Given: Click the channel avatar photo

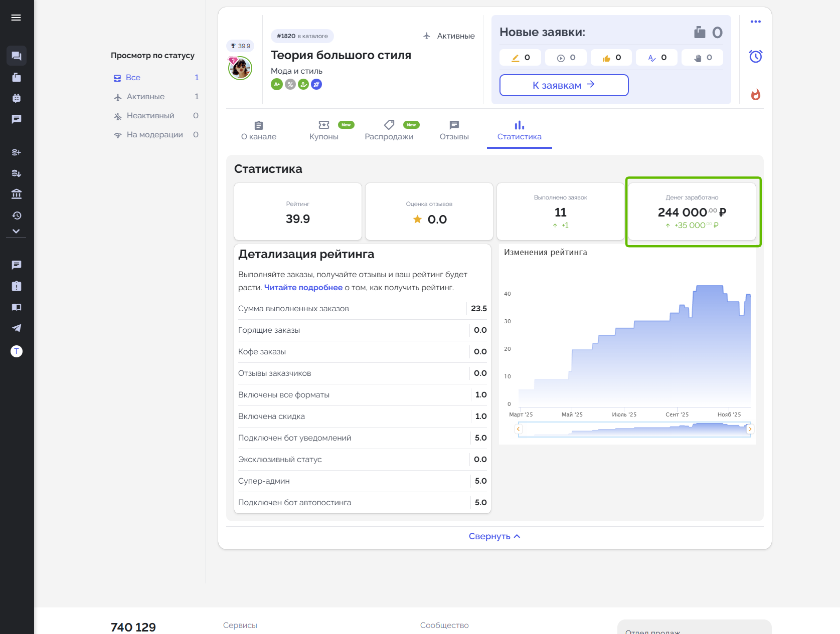Looking at the screenshot, I should tap(240, 68).
